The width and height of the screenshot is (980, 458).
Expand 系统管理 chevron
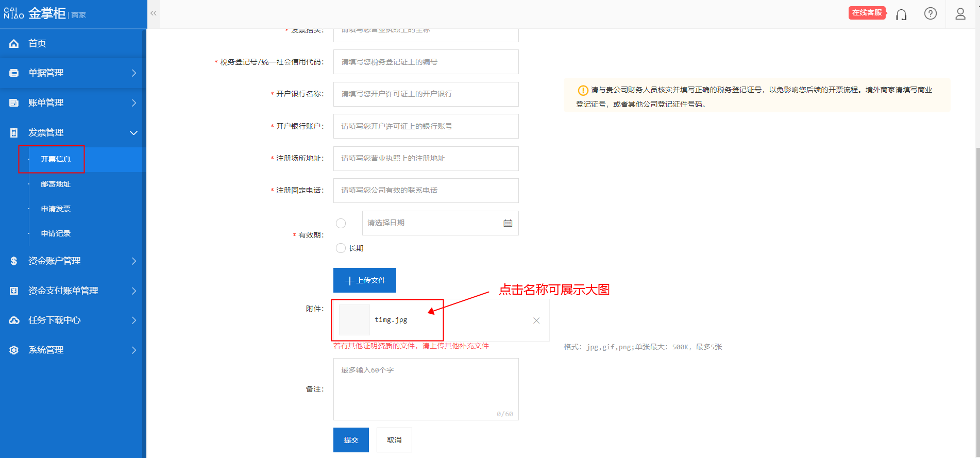pyautogui.click(x=134, y=350)
